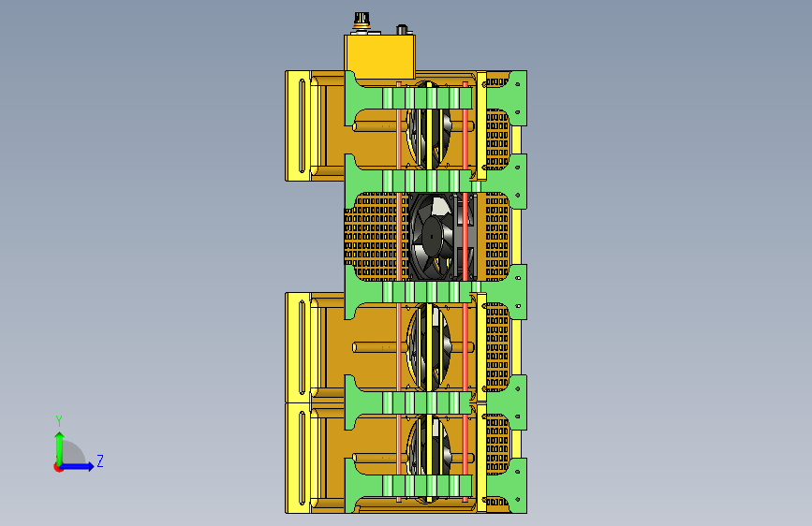Click the blue Z axis arrow of the triad

point(78,466)
